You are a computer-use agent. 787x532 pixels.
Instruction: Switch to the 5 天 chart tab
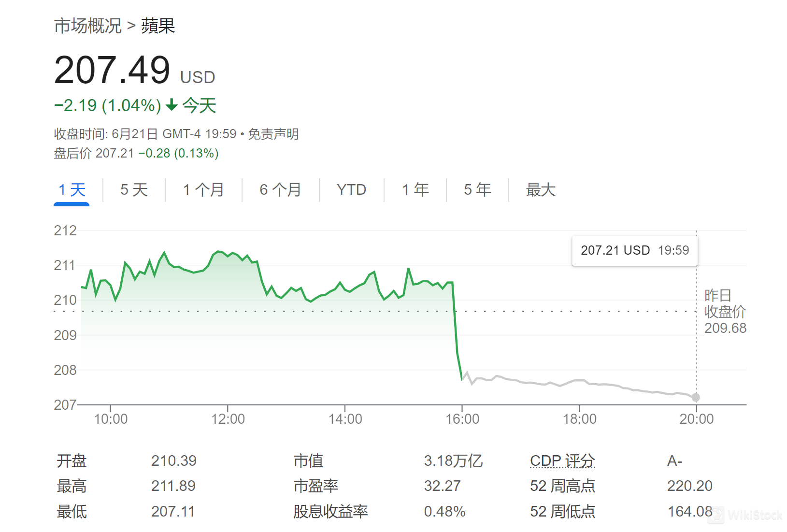(134, 190)
